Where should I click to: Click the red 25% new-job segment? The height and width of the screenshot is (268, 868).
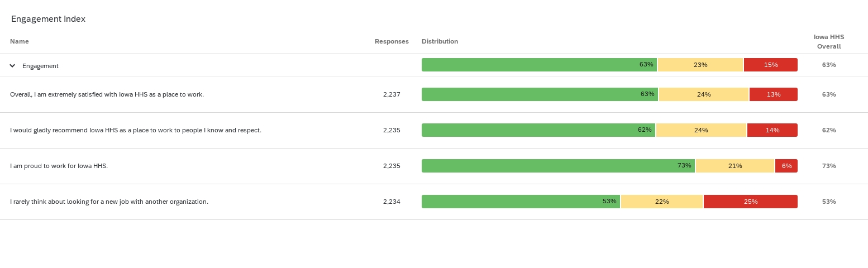pyautogui.click(x=750, y=202)
